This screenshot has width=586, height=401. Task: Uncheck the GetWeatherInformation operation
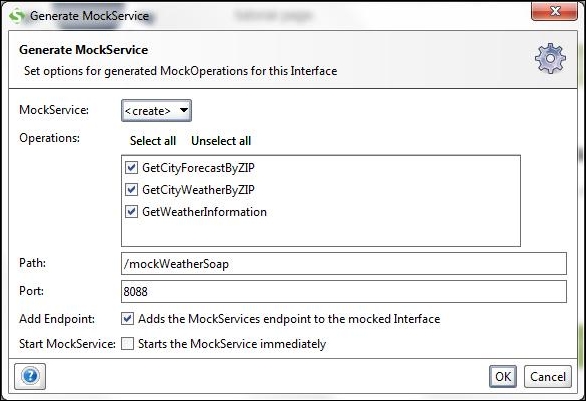[131, 212]
